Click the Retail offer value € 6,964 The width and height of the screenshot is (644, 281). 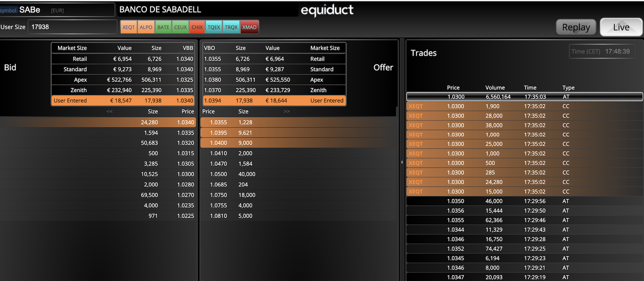(x=275, y=59)
